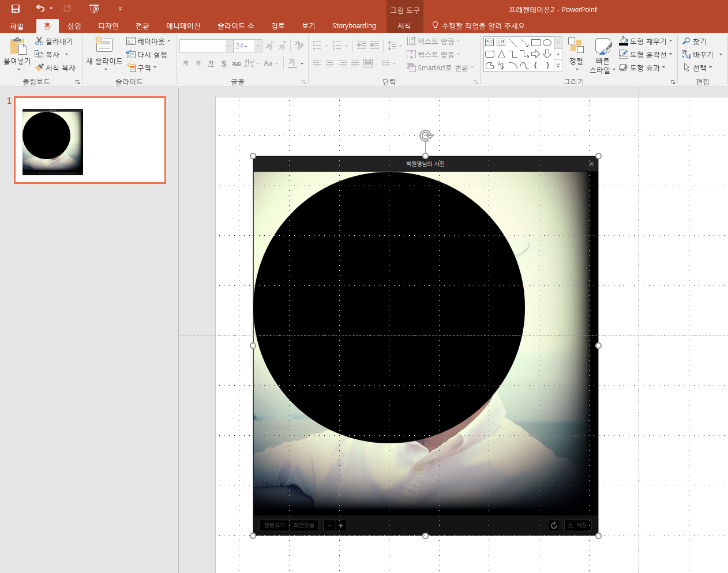Click the 붙여넣기 paste icon
728x573 pixels.
point(18,46)
